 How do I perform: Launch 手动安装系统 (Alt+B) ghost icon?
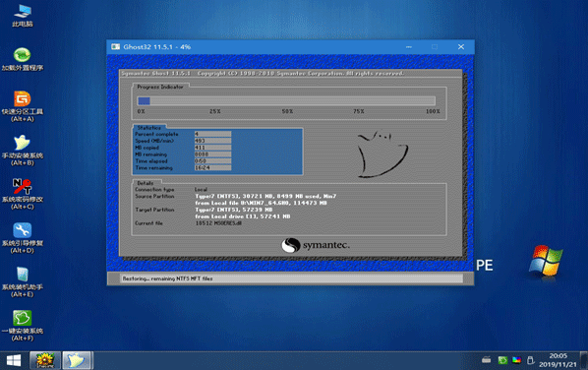[x=23, y=151]
